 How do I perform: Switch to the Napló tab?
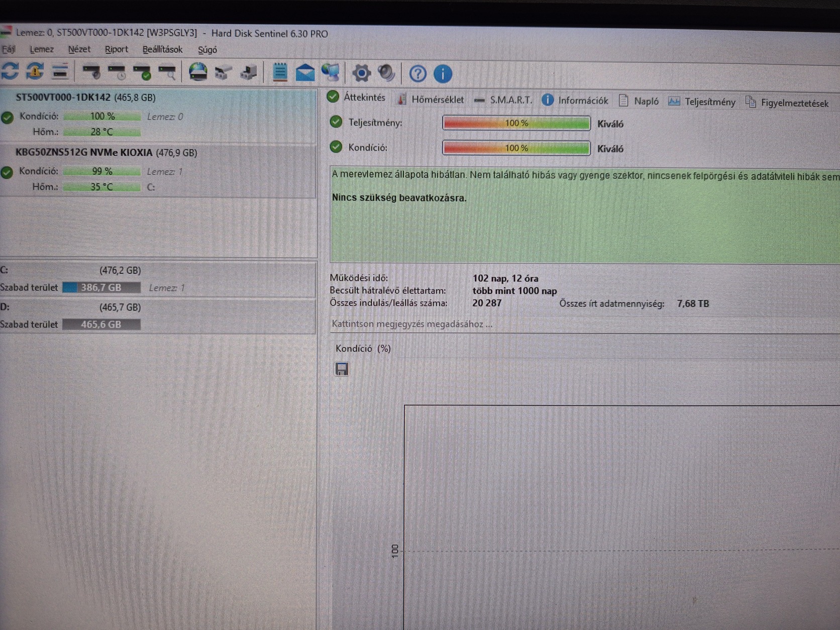pos(639,101)
